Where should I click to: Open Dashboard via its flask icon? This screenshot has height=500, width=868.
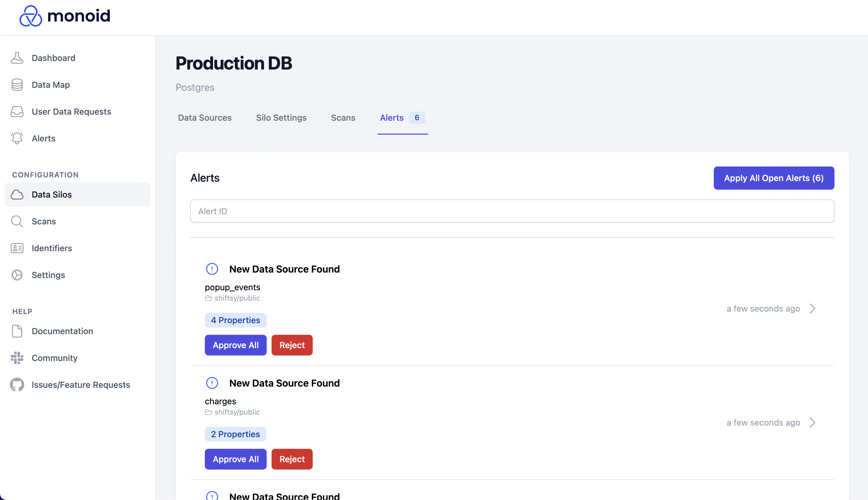tap(17, 58)
